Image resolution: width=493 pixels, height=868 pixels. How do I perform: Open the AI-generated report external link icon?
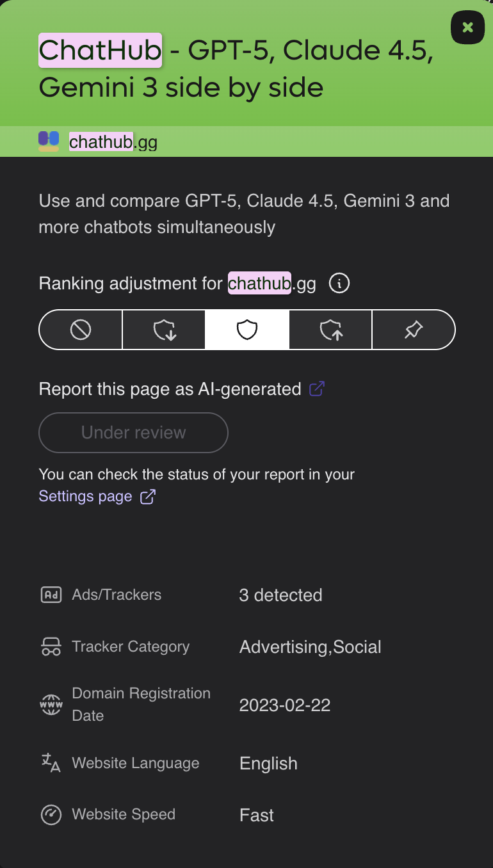coord(317,389)
